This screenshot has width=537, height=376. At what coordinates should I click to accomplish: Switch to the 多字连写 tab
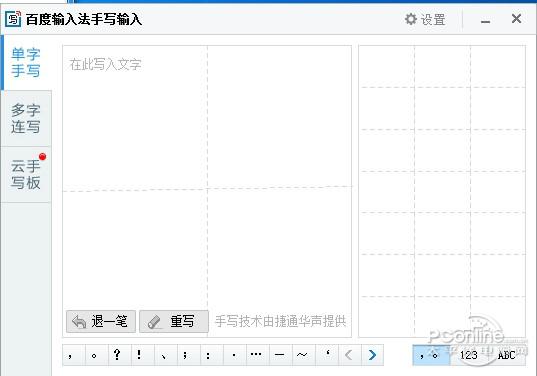[26, 118]
